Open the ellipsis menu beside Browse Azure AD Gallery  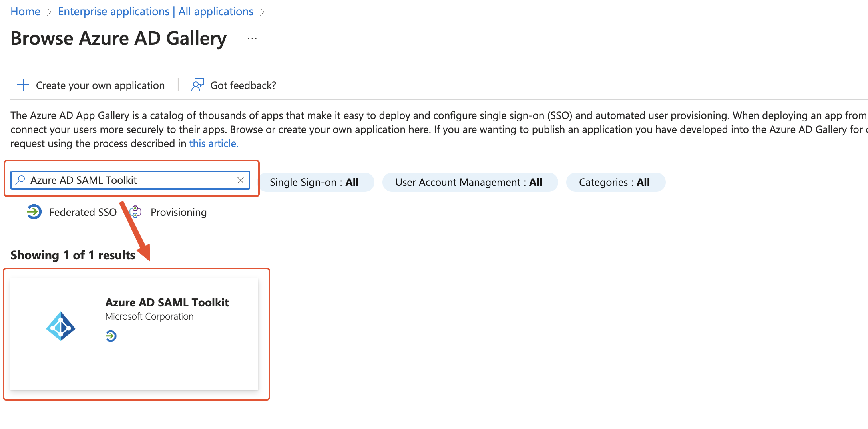[252, 38]
